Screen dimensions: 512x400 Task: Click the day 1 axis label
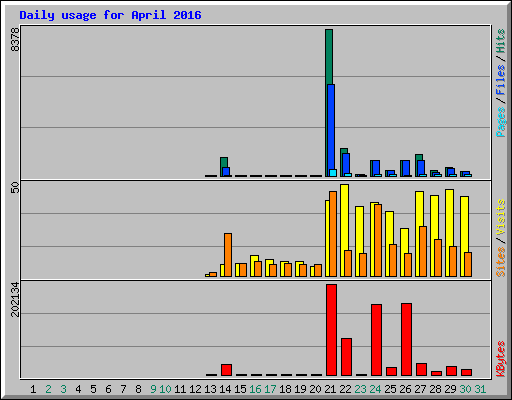(x=33, y=389)
